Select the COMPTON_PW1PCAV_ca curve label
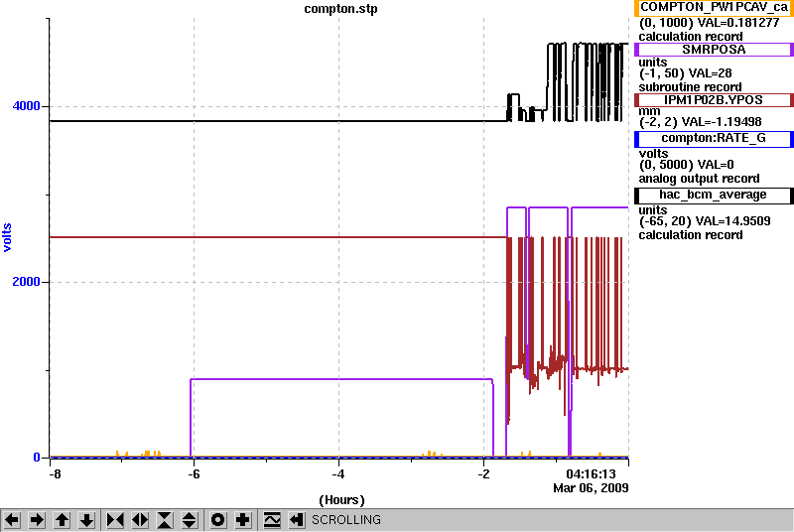794x532 pixels. (x=714, y=8)
